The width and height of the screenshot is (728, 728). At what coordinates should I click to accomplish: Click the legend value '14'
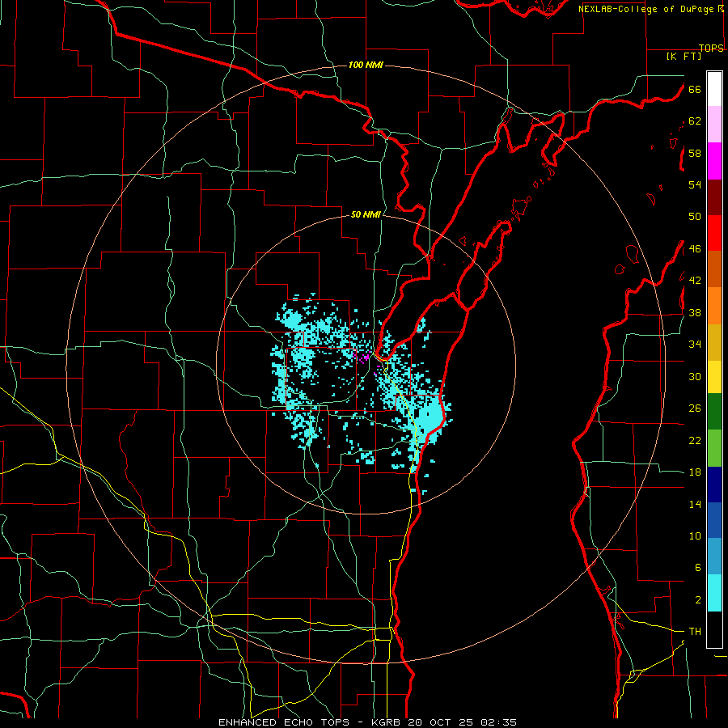click(695, 504)
